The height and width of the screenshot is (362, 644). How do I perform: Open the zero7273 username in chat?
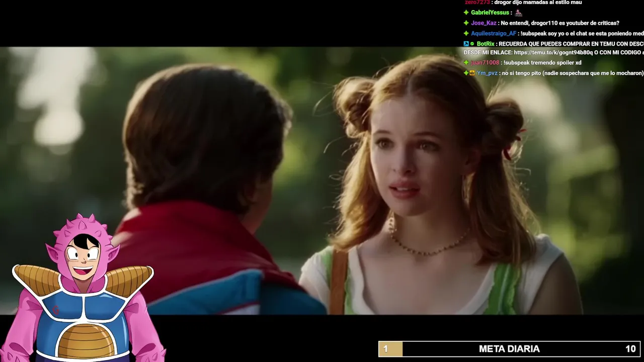(477, 3)
